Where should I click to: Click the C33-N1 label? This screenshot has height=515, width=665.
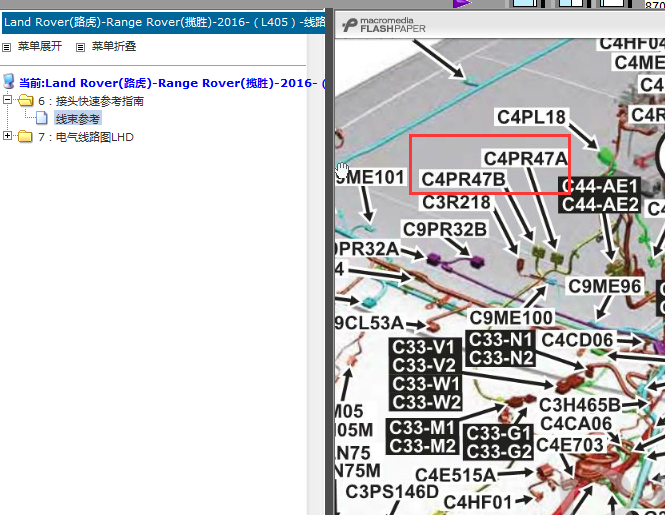click(x=500, y=340)
